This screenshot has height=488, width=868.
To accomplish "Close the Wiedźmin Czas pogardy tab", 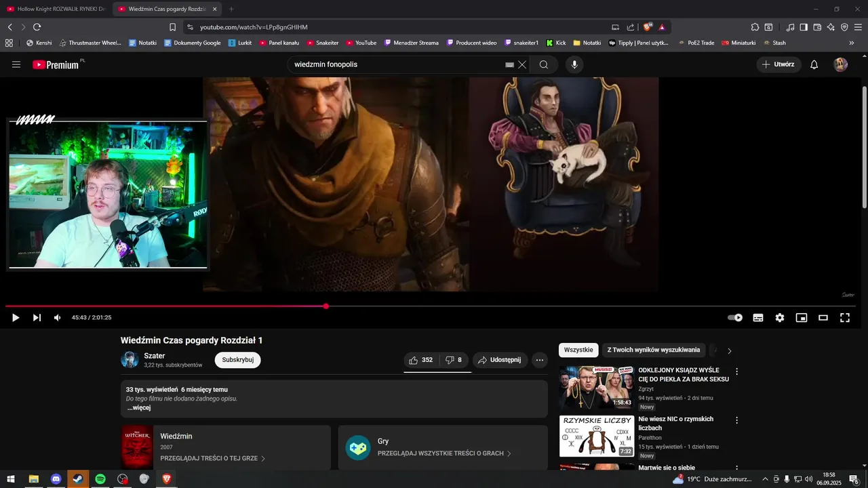I will [x=215, y=9].
